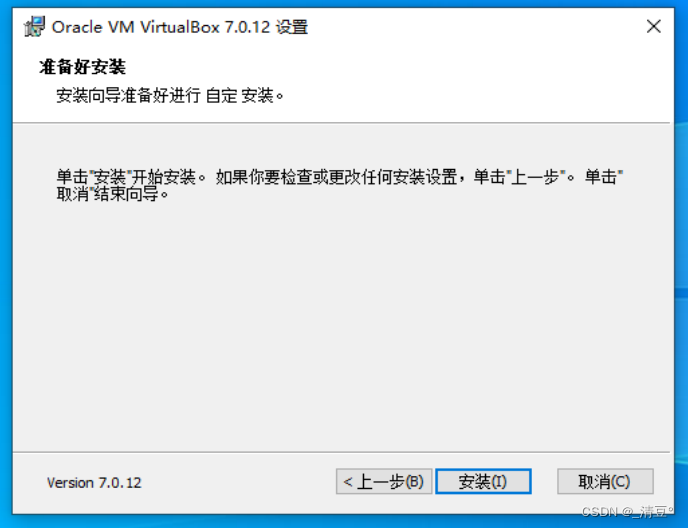Screen dimensions: 688x528
Task: Click the divider line beneath the white header
Action: tap(341, 123)
